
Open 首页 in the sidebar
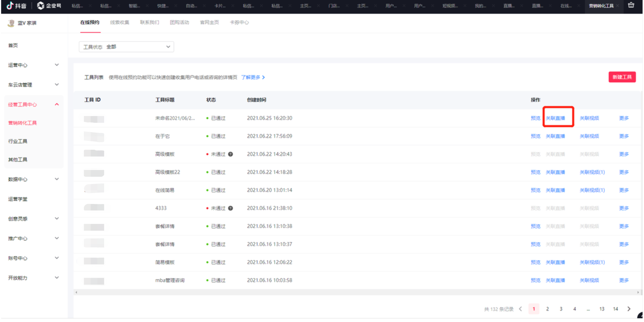click(13, 46)
